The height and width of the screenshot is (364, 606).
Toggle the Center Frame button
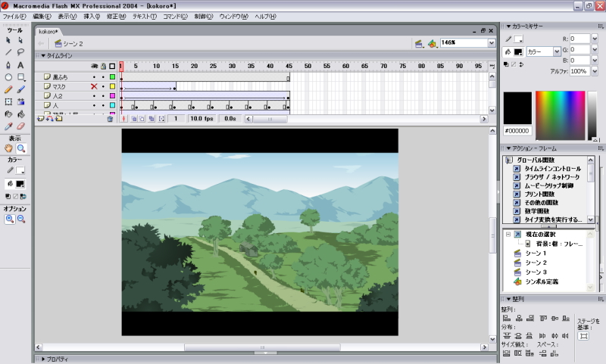coord(123,119)
